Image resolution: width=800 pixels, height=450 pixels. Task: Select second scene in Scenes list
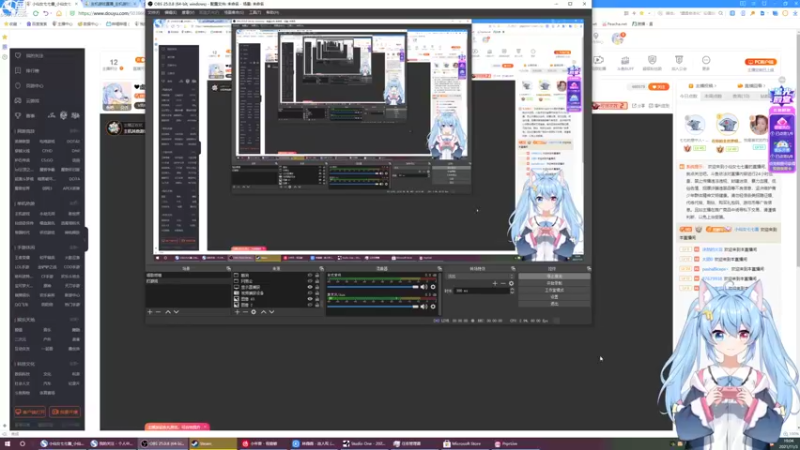pyautogui.click(x=188, y=281)
